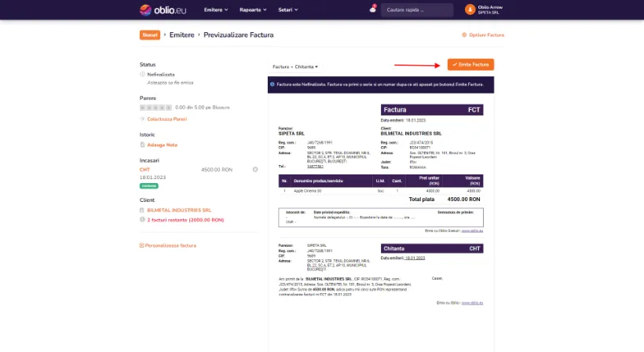
Task: Open the notifications mascot icon
Action: point(372,9)
